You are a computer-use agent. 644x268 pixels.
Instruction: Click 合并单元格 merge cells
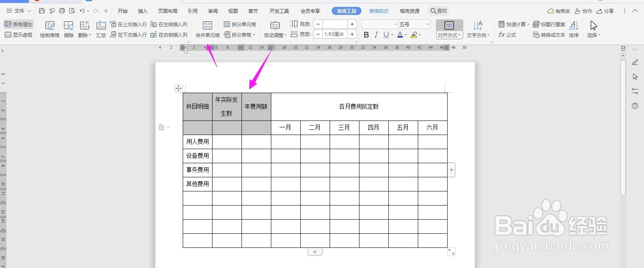click(x=208, y=29)
